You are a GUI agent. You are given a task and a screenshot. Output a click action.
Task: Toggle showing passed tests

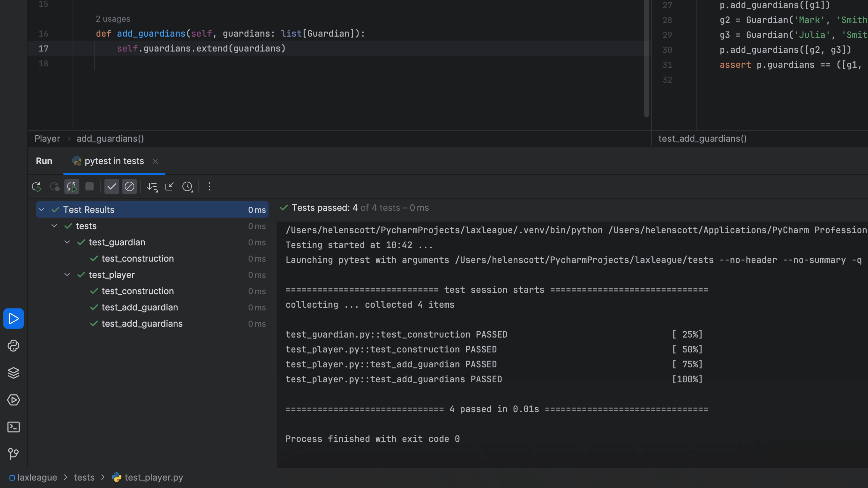tap(111, 186)
